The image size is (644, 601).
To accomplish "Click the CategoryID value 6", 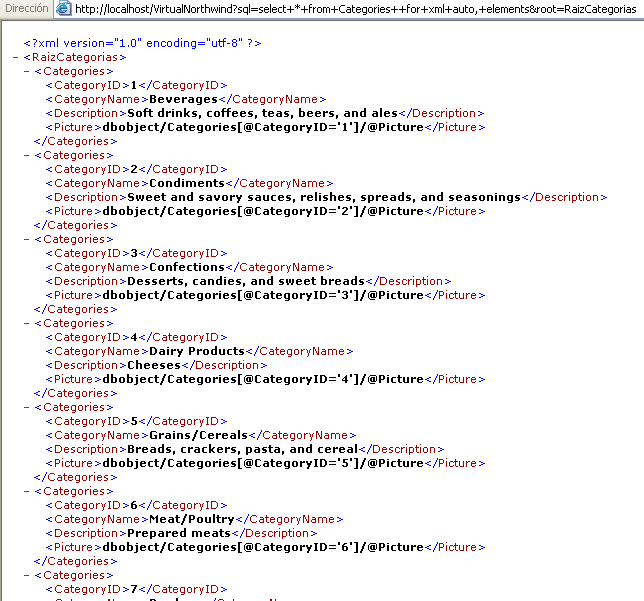I will (x=134, y=505).
